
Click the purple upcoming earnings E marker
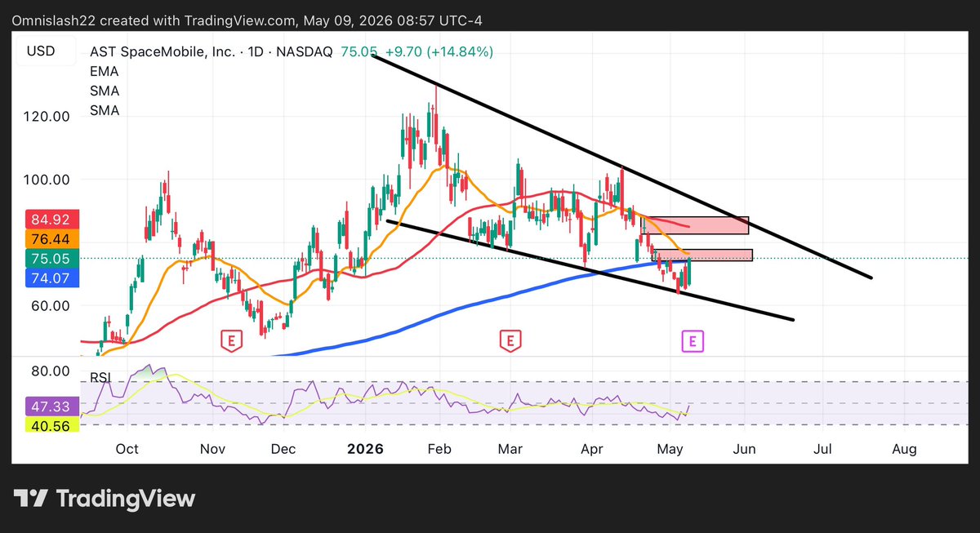[693, 340]
